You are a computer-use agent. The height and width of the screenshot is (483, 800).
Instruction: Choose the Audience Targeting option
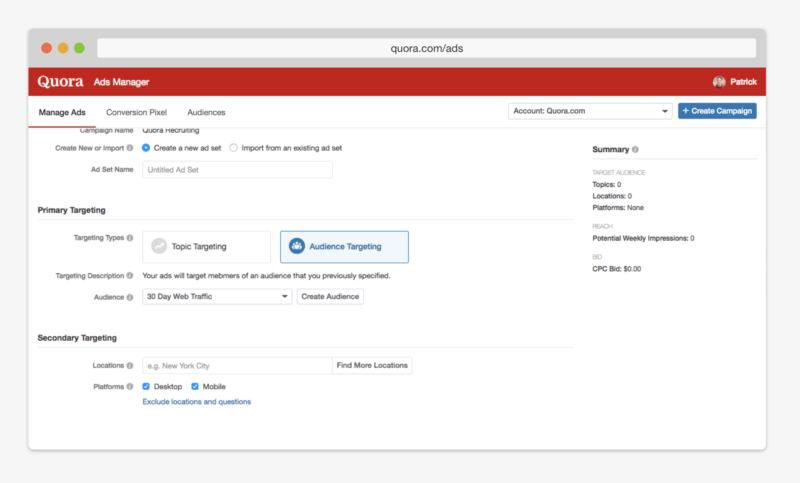(344, 247)
